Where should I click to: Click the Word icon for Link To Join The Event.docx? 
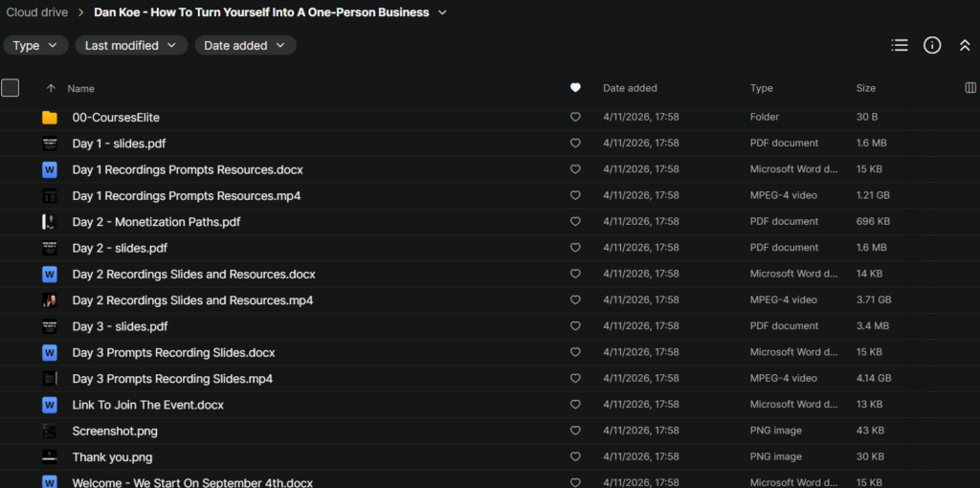coord(50,405)
